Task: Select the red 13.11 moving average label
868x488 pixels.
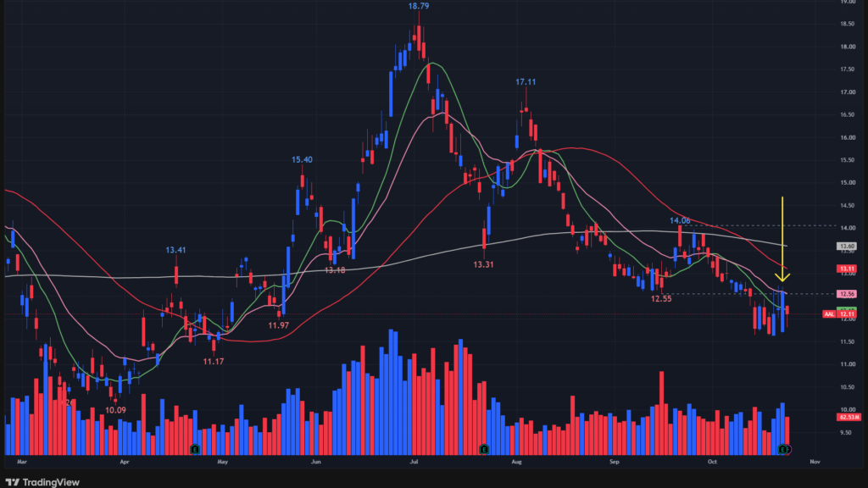Action: (847, 269)
